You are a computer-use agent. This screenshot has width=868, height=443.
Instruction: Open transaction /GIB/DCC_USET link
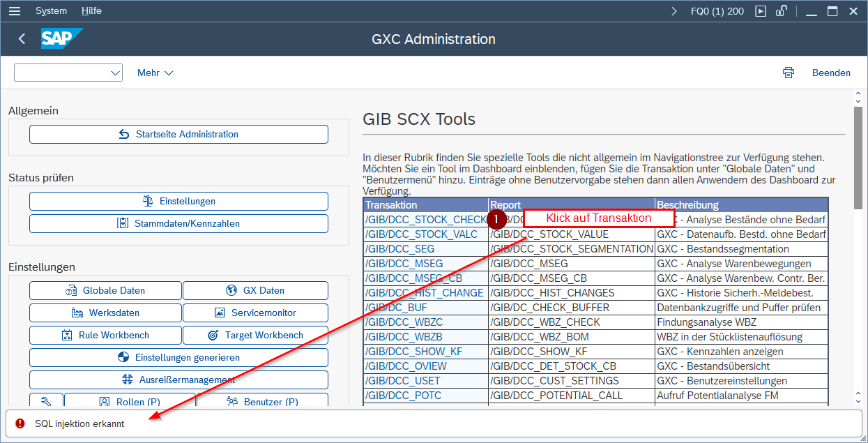tap(402, 381)
